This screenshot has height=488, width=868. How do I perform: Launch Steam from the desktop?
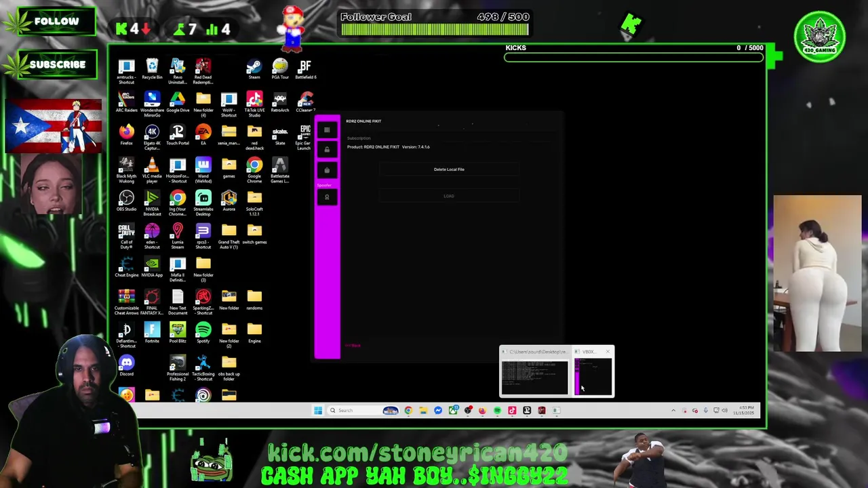click(x=254, y=69)
